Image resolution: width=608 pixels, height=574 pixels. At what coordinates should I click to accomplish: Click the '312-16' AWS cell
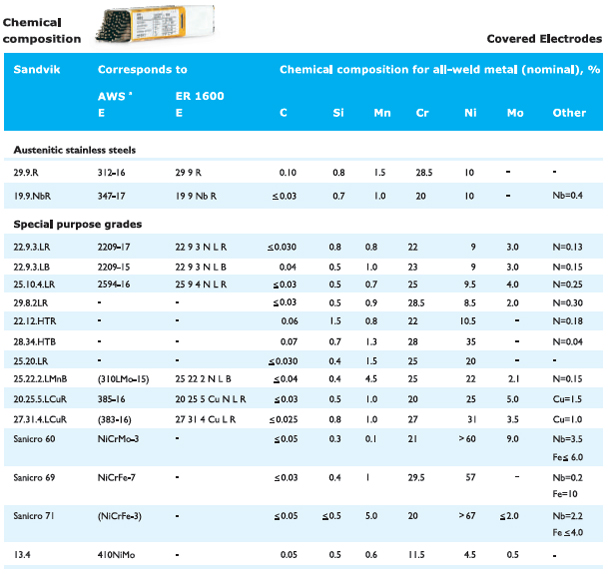tap(111, 173)
